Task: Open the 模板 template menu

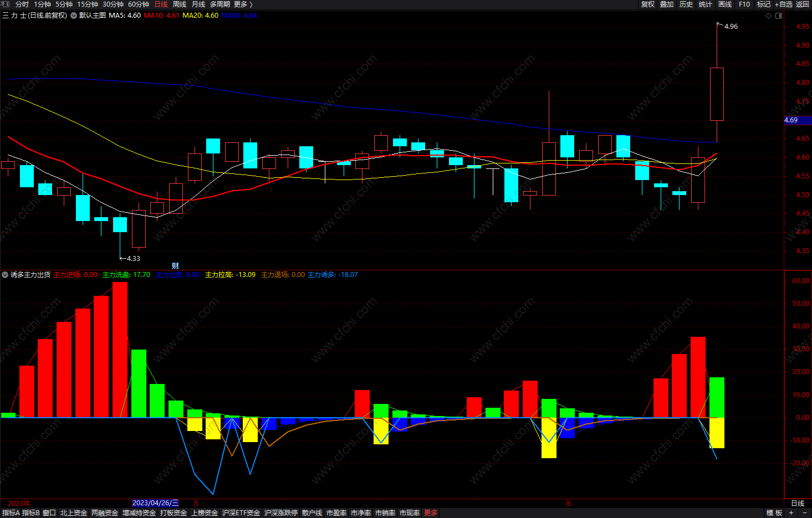Action: [774, 513]
